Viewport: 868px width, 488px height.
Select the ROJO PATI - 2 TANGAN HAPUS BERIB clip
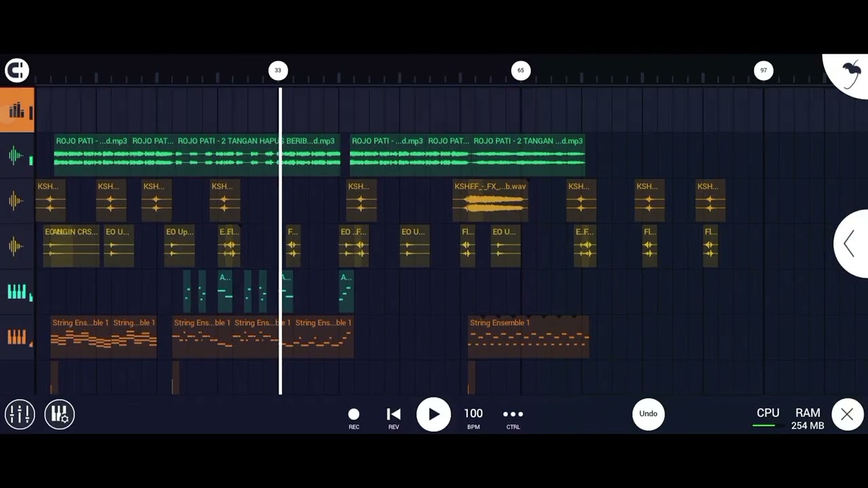click(258, 155)
